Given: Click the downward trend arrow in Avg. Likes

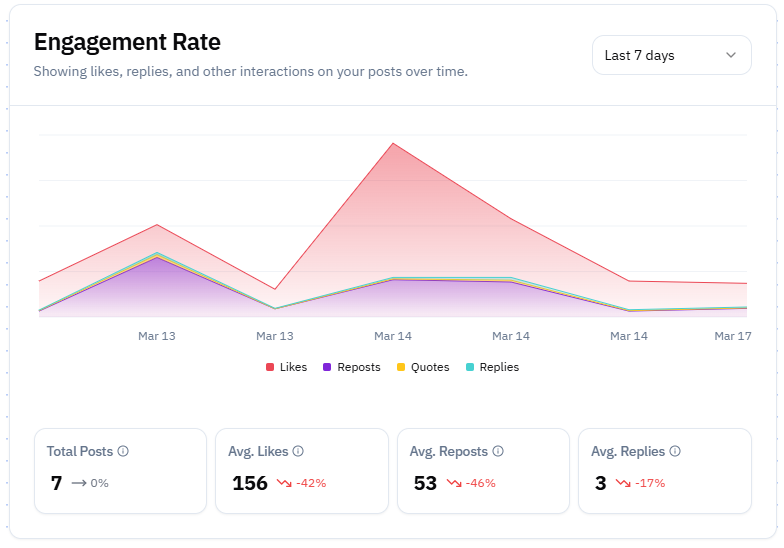Looking at the screenshot, I should (284, 483).
